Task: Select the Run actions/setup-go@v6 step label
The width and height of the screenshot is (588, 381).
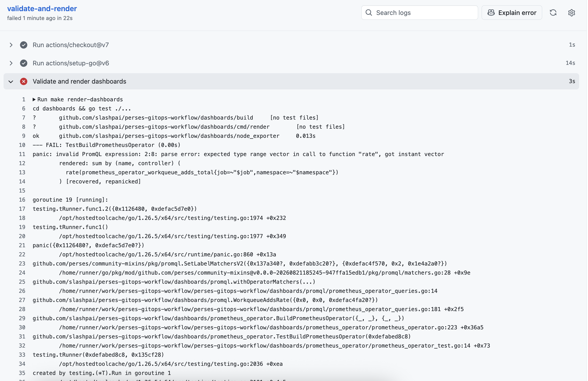Action: (x=71, y=63)
